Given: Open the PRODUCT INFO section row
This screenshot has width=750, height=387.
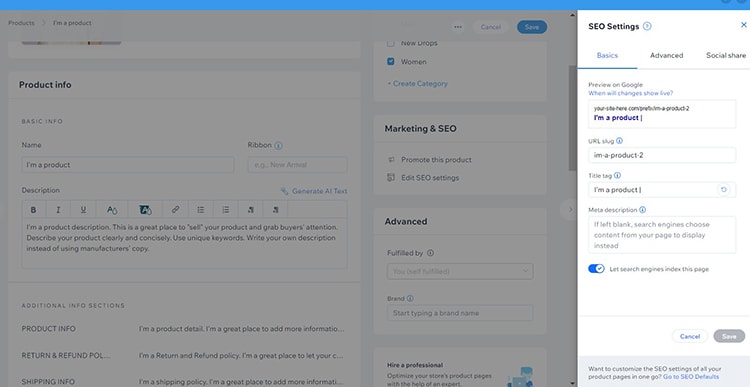Looking at the screenshot, I should (184, 329).
